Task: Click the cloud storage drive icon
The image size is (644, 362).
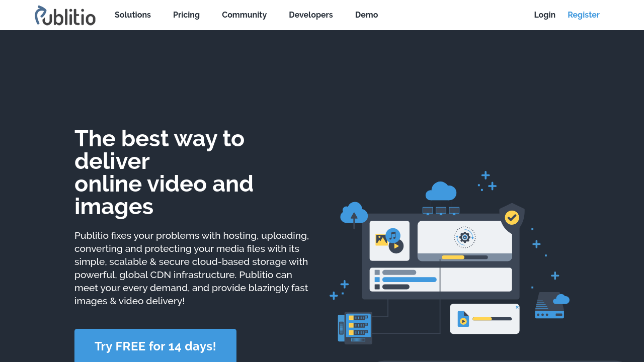Action: click(x=551, y=305)
